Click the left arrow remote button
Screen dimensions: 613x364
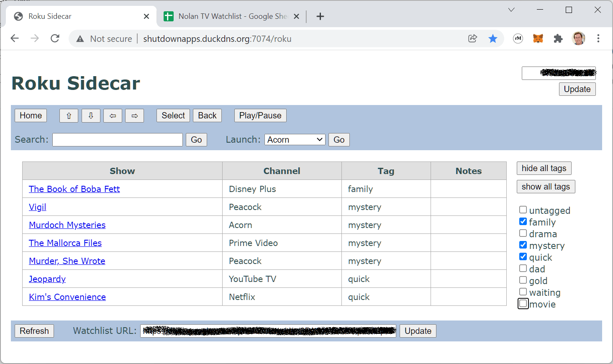coord(113,115)
